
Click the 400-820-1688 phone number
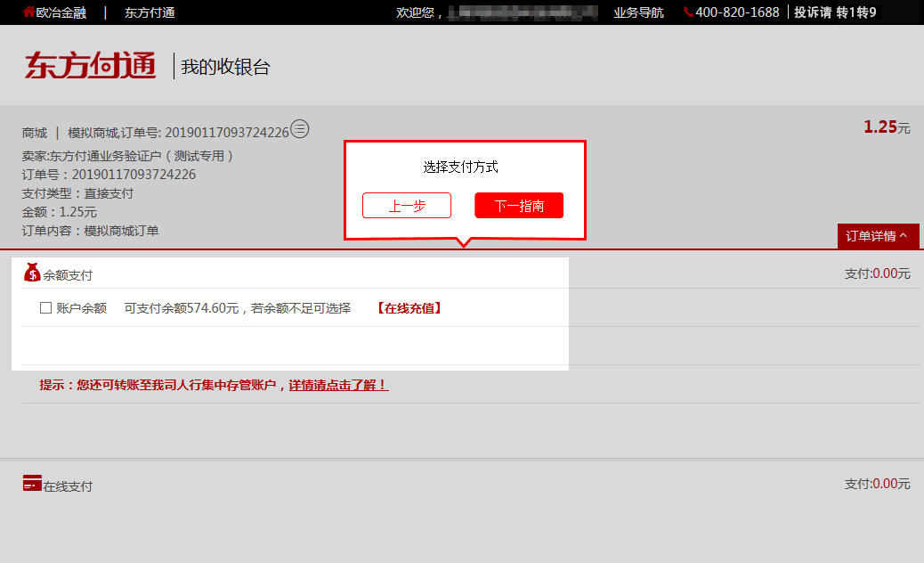pyautogui.click(x=737, y=12)
